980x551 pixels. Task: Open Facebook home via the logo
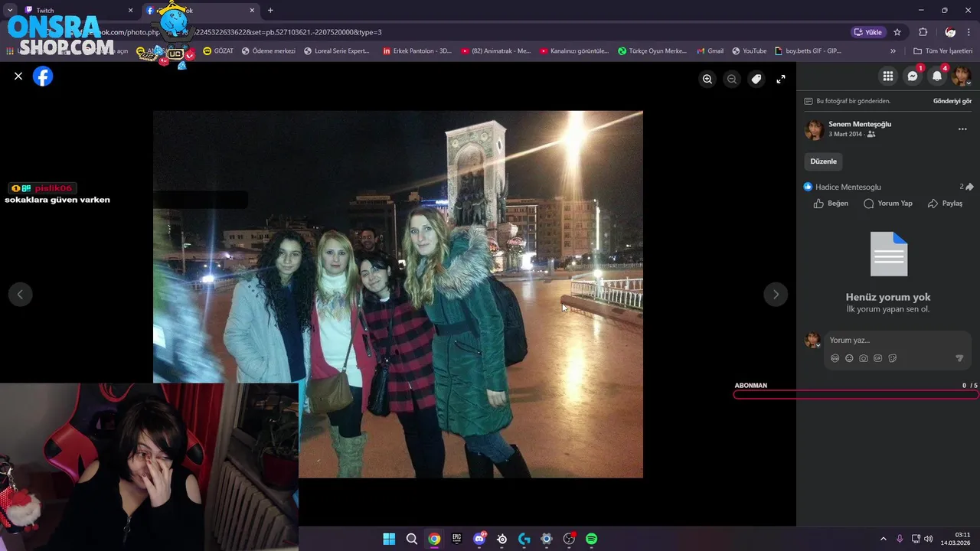point(43,76)
